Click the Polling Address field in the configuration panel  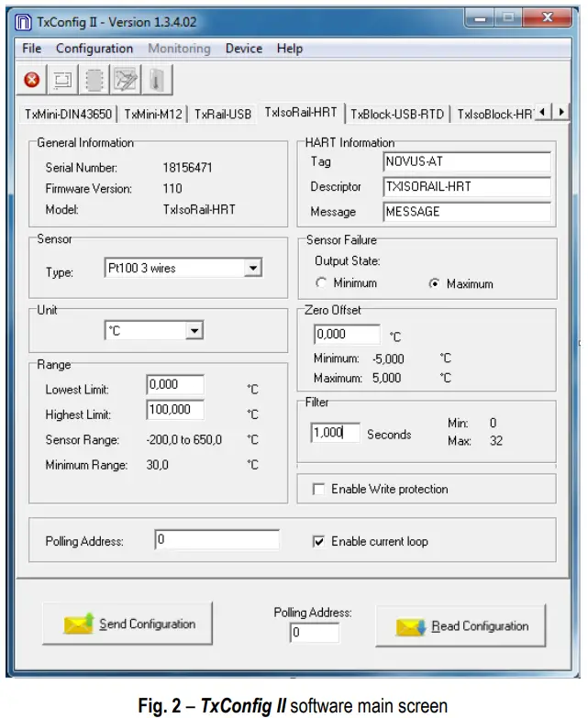tap(217, 539)
